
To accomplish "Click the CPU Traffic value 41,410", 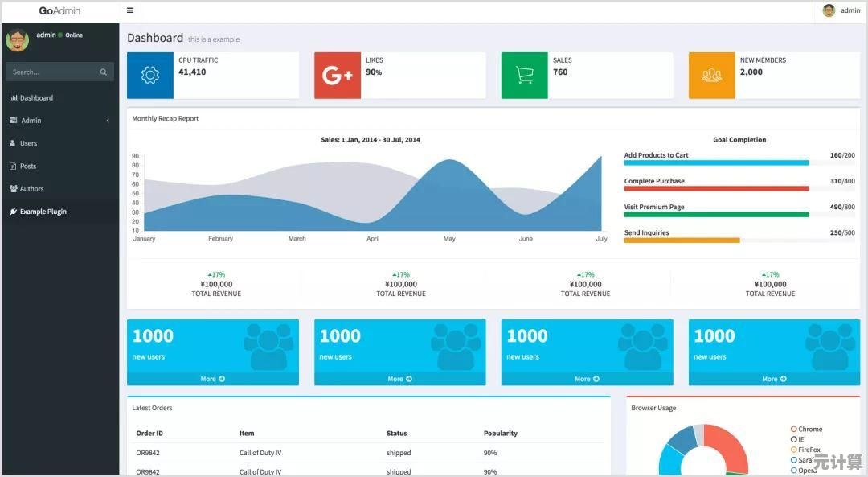I will [x=192, y=72].
